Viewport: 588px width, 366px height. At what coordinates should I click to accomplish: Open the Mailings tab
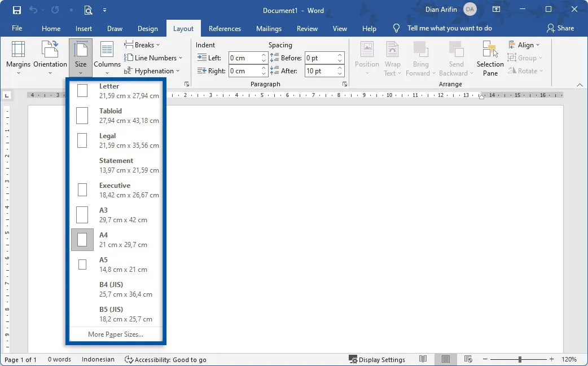pyautogui.click(x=269, y=28)
